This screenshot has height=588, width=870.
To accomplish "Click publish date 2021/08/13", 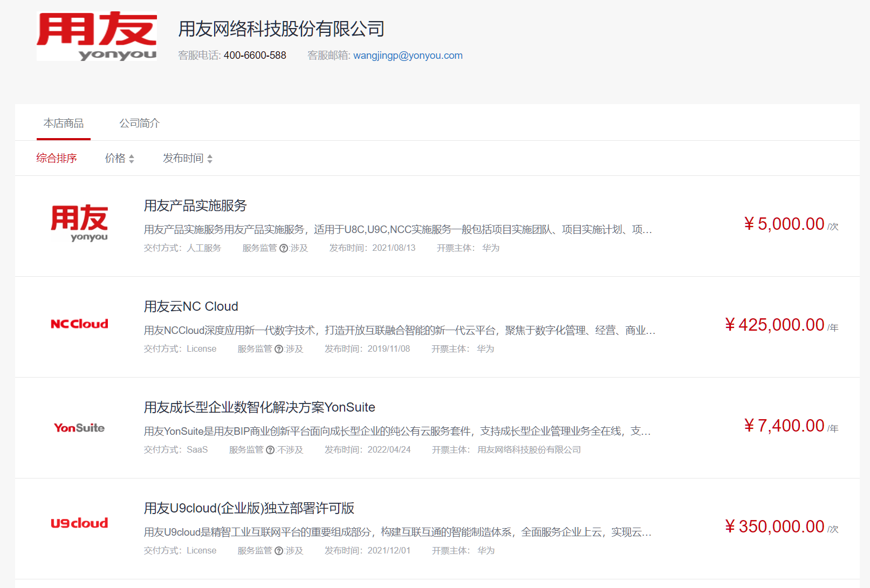I will [x=394, y=248].
